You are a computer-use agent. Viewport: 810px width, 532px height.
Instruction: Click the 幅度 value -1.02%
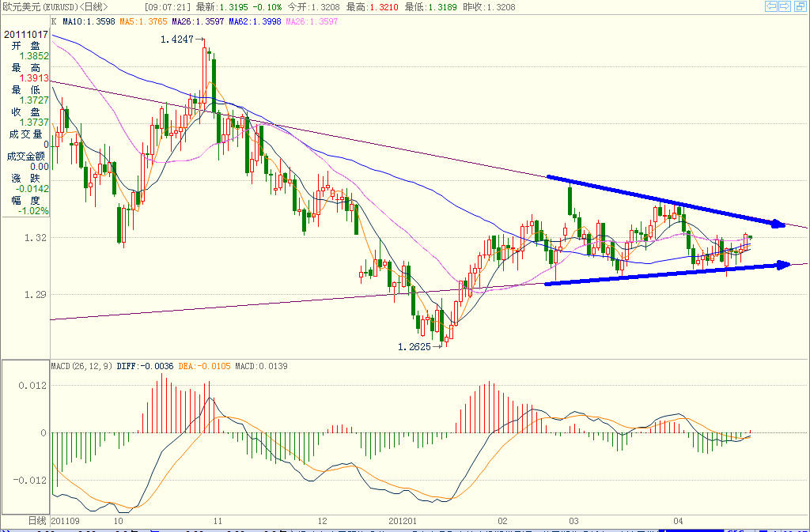(x=33, y=210)
